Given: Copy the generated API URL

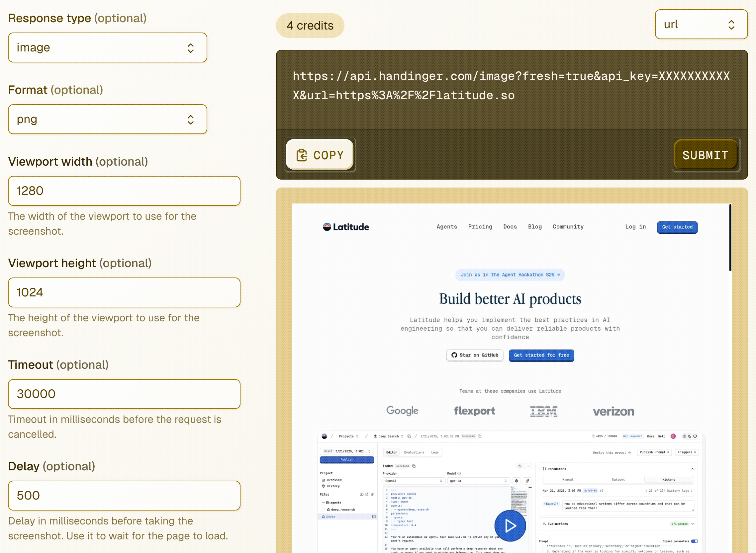Looking at the screenshot, I should click(x=320, y=155).
